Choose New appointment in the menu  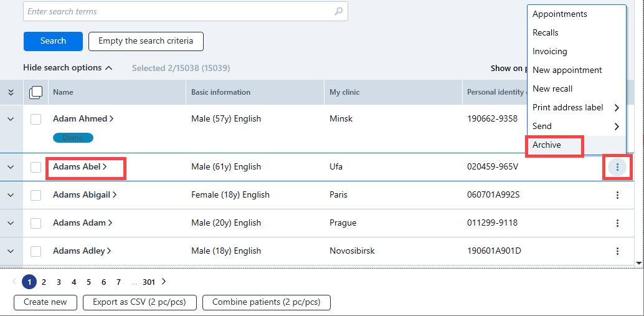(567, 70)
